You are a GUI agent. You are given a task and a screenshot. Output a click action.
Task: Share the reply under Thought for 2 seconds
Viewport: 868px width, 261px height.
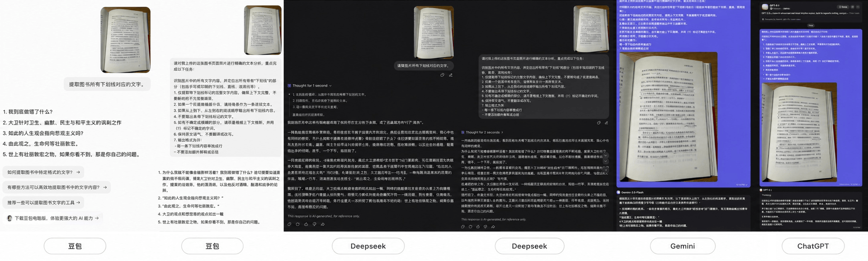pos(493,227)
